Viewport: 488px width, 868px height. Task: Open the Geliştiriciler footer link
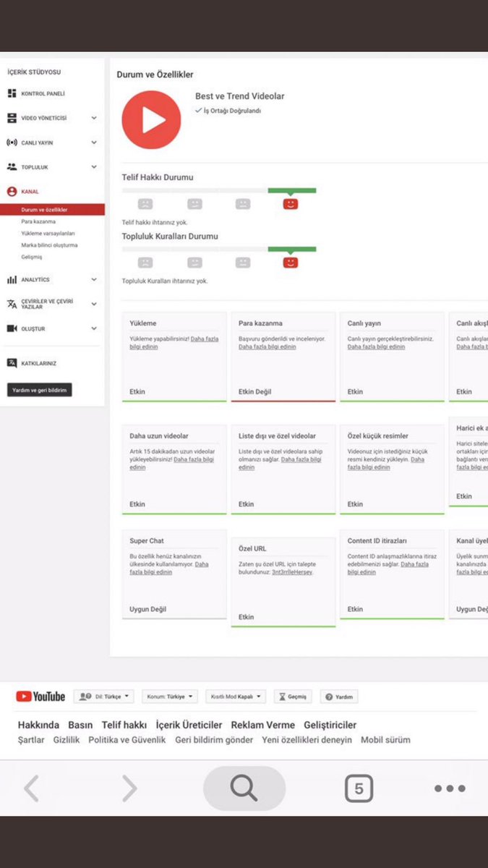click(x=330, y=725)
